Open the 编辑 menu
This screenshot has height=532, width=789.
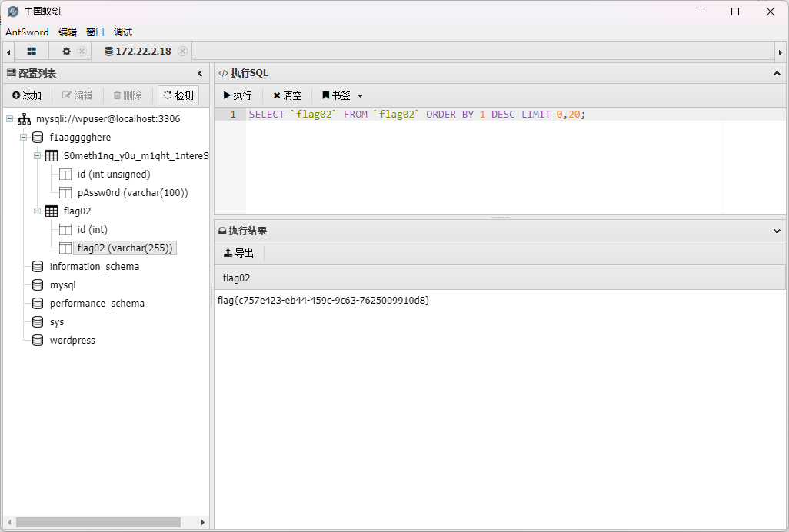(68, 32)
